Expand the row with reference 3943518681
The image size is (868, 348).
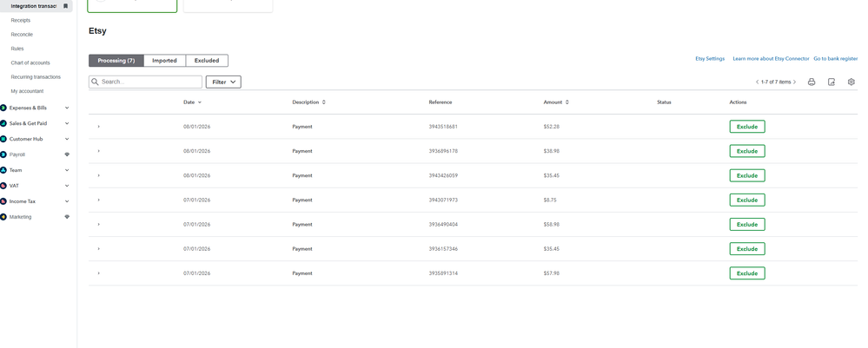point(98,127)
